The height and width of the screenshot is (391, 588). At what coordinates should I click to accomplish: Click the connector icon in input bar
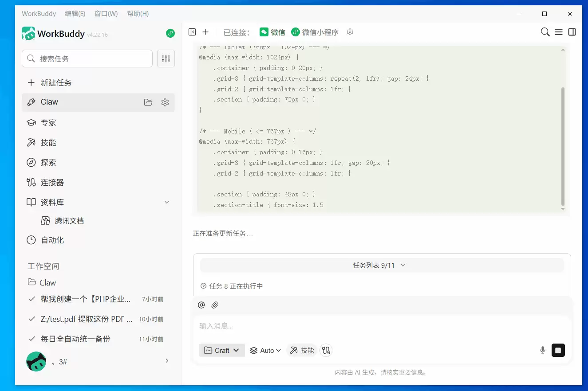(x=326, y=350)
